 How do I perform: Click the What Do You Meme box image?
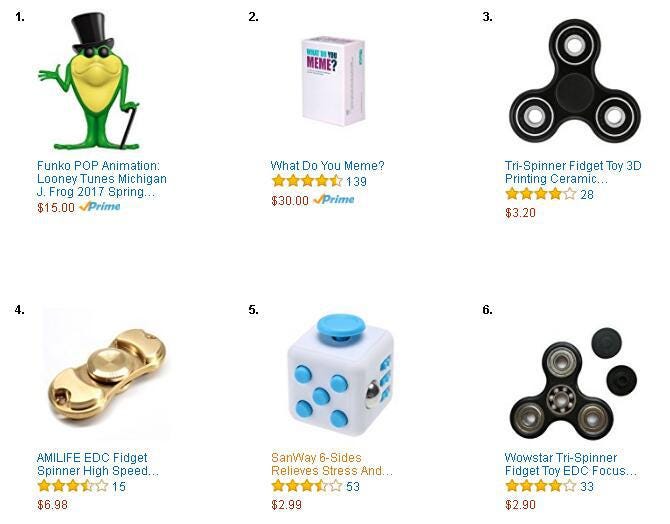click(334, 81)
